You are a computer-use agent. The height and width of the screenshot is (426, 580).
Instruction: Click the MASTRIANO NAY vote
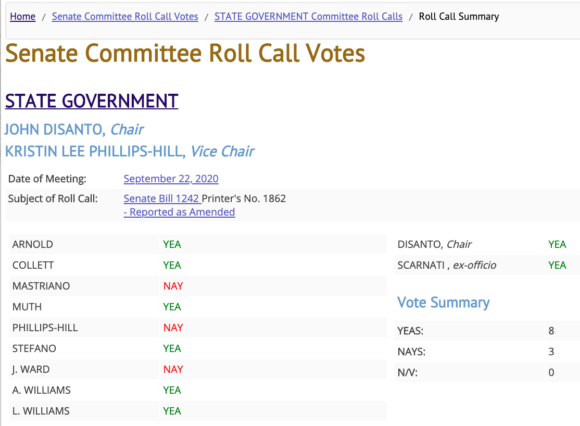(x=173, y=286)
